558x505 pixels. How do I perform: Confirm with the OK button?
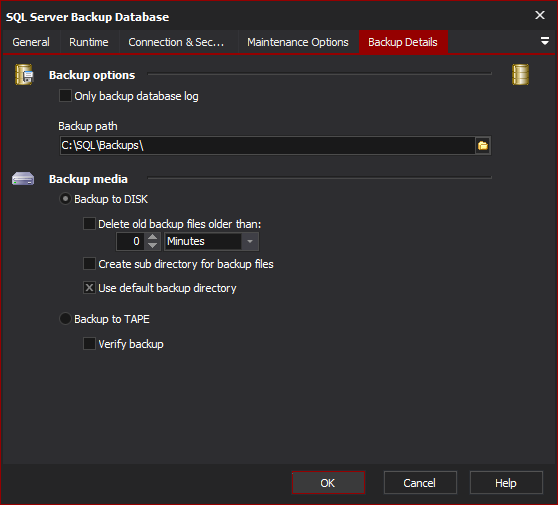328,483
